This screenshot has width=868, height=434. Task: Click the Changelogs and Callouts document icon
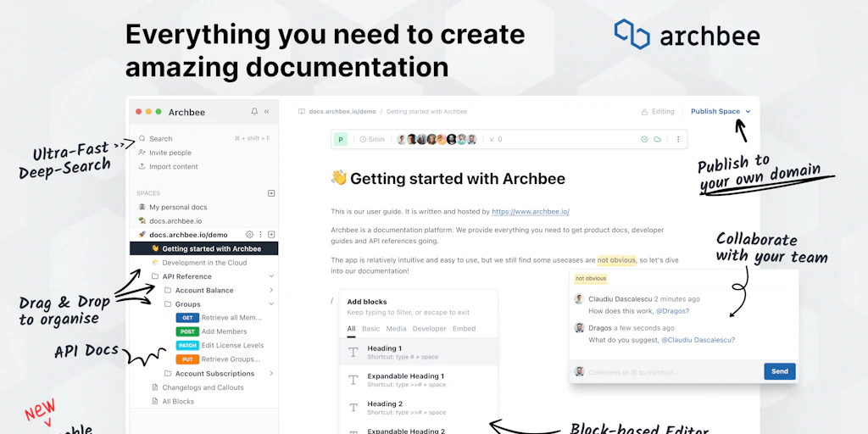(x=155, y=387)
